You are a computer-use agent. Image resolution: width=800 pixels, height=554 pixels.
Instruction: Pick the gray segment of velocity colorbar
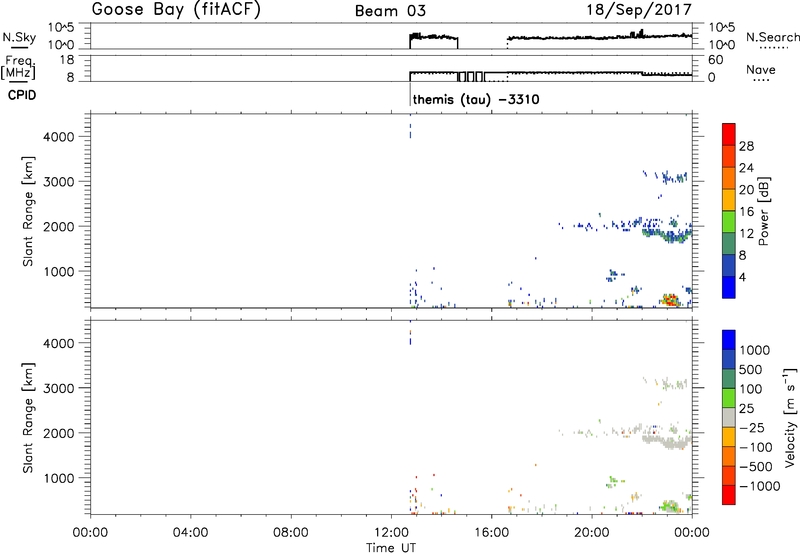coord(729,417)
